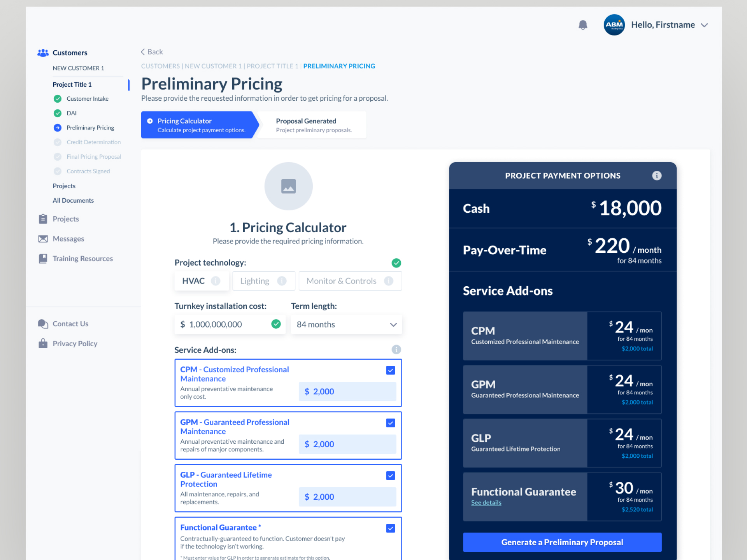Open the notifications bell

coord(582,25)
